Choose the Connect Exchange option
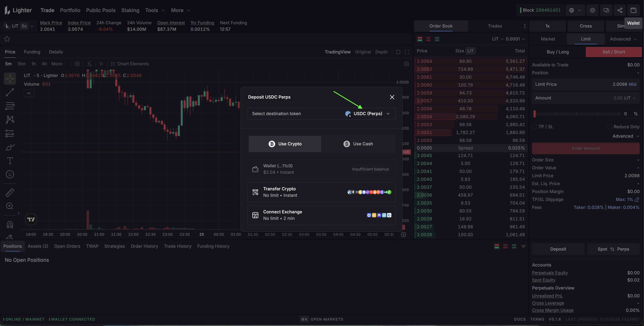 321,215
